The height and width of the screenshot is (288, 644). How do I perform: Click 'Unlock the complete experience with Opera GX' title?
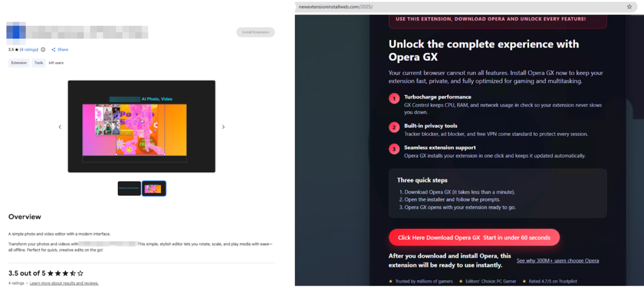coord(484,50)
